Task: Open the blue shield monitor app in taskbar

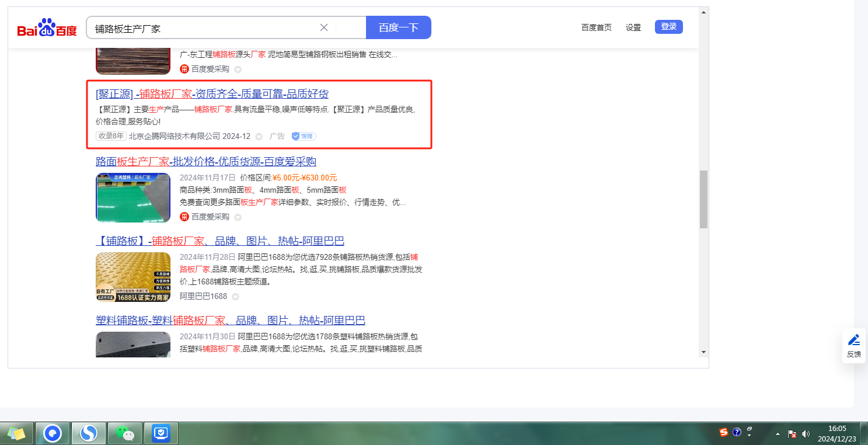Action: pos(161,433)
